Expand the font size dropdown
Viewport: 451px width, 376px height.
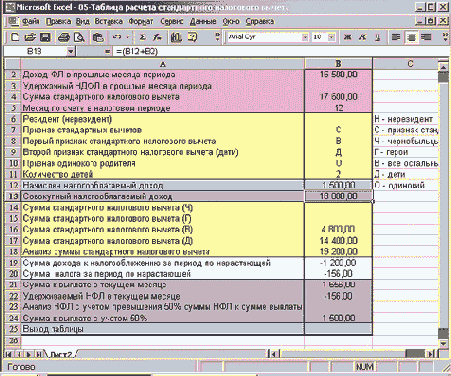coord(331,37)
